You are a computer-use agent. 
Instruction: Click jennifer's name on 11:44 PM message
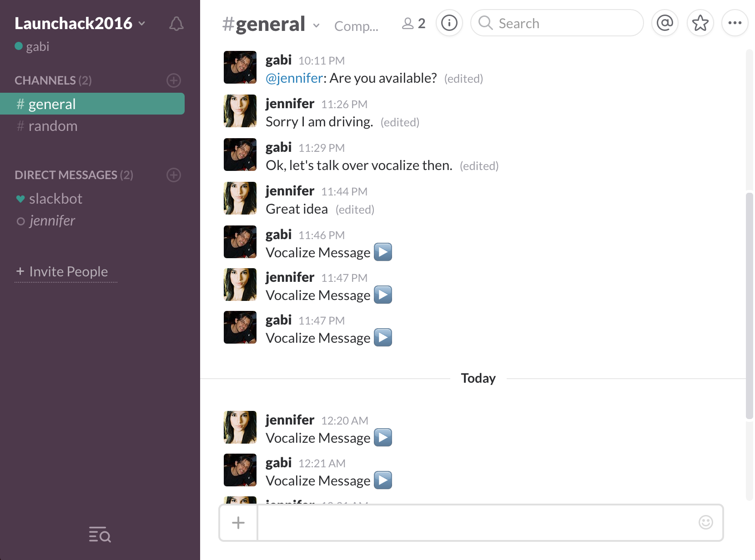coord(290,191)
